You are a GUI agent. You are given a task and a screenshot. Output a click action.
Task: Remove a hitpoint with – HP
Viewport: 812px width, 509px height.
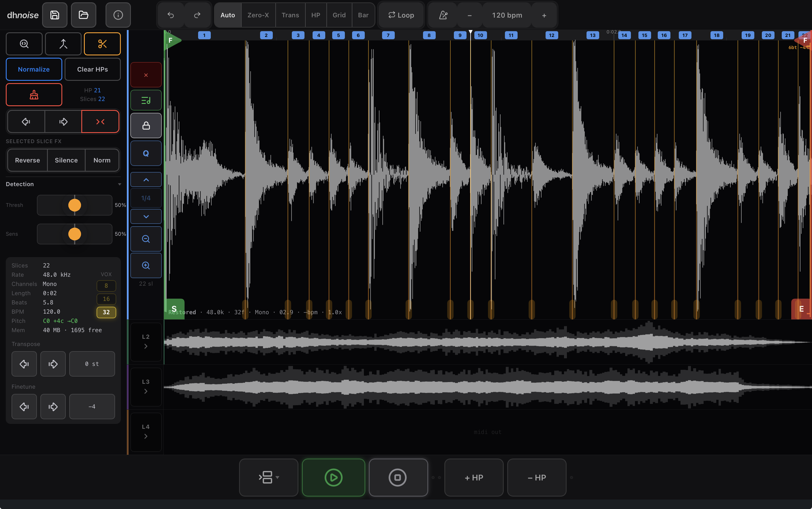click(537, 477)
